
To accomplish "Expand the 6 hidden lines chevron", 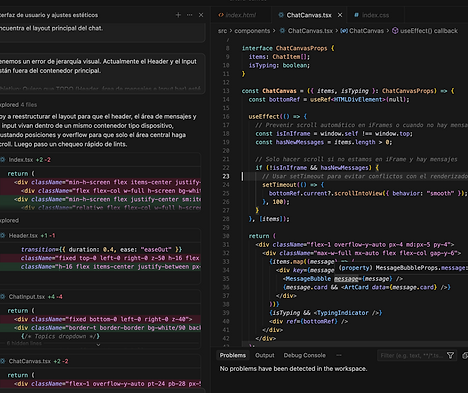I will [98, 345].
